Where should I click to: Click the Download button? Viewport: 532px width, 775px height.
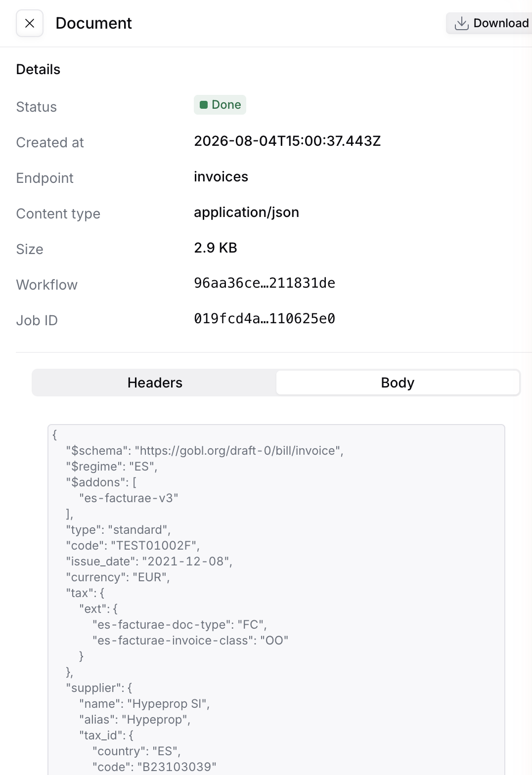pos(489,23)
